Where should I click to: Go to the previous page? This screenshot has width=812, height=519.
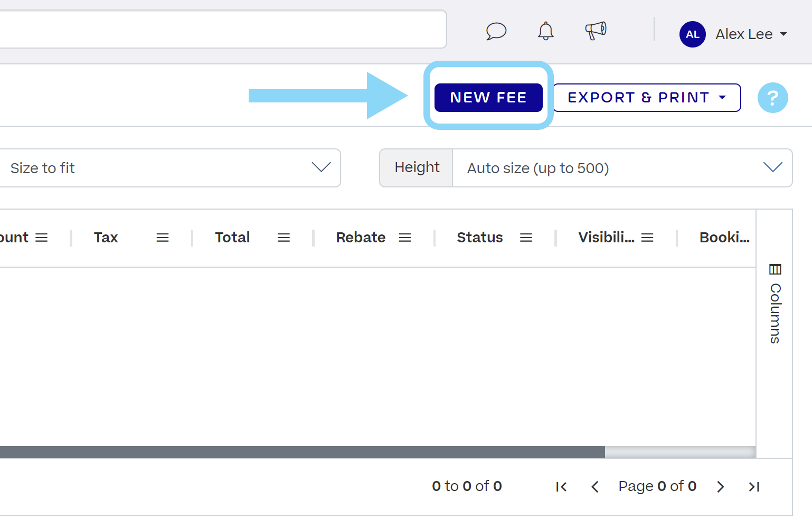(x=595, y=487)
